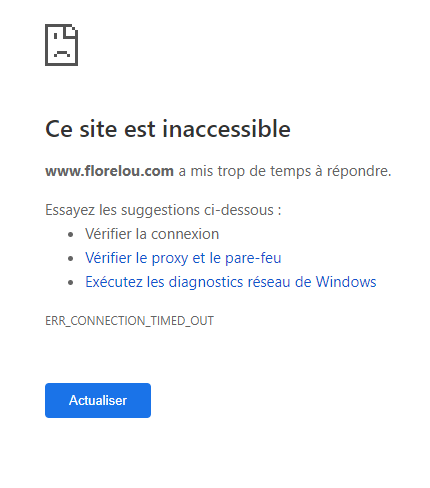Click the word Windows in diagnostics link

[x=346, y=282]
